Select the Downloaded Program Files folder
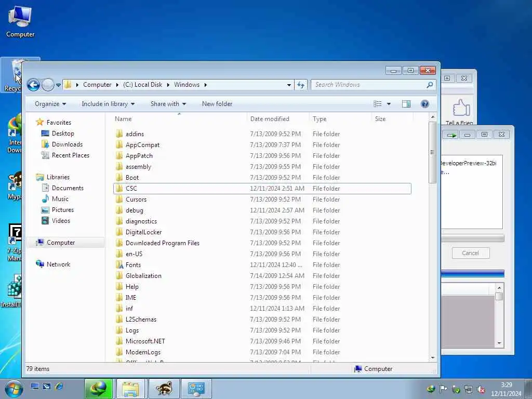The width and height of the screenshot is (532, 399). 163,243
